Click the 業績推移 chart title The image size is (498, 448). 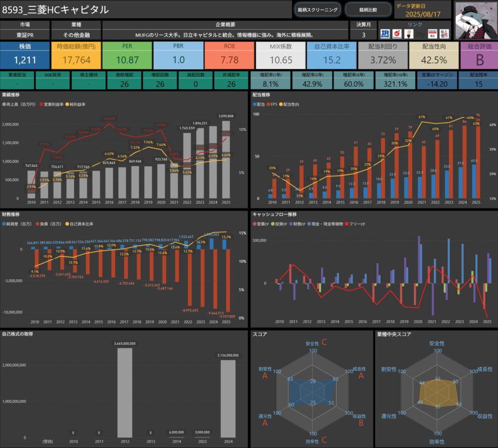pos(11,95)
